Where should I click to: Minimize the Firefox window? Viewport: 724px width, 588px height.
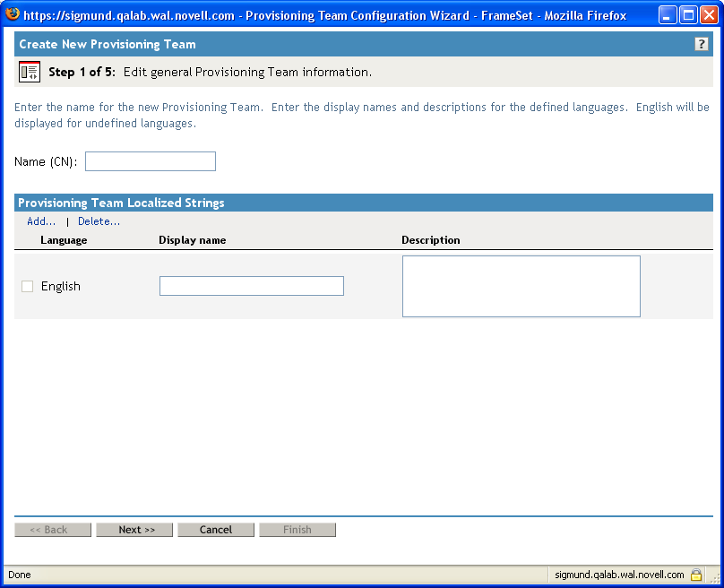(x=667, y=15)
